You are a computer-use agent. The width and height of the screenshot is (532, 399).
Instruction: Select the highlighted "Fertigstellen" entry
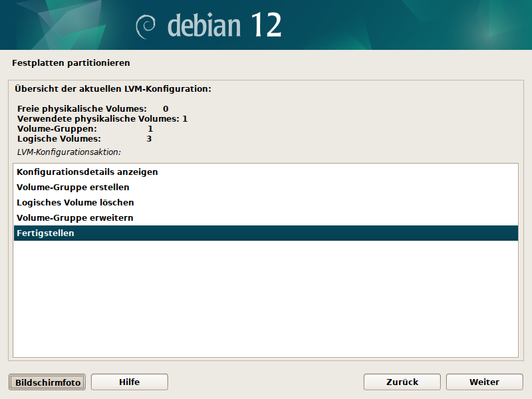coord(45,233)
